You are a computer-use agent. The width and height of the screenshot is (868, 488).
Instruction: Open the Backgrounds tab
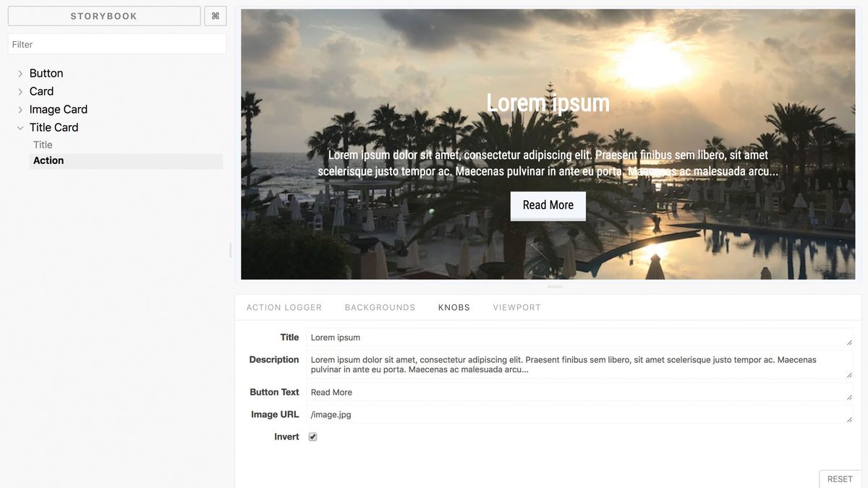pos(380,307)
